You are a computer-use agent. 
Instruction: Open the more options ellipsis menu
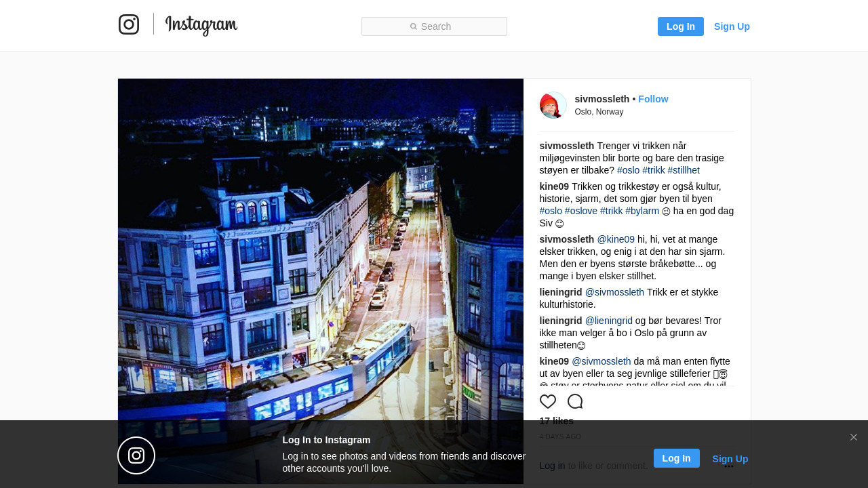(x=729, y=466)
